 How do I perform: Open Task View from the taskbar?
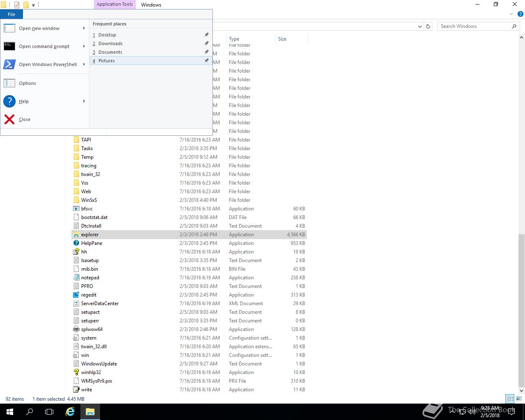tap(49, 412)
